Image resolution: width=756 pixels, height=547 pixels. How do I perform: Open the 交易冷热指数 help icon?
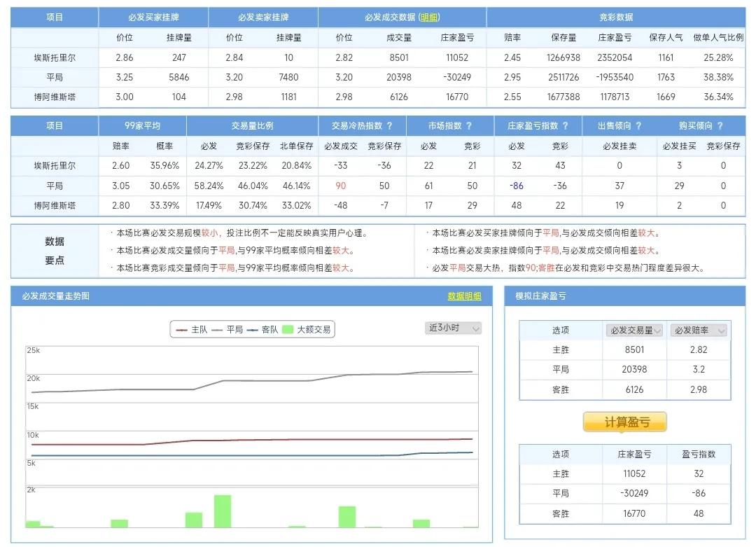[390, 125]
